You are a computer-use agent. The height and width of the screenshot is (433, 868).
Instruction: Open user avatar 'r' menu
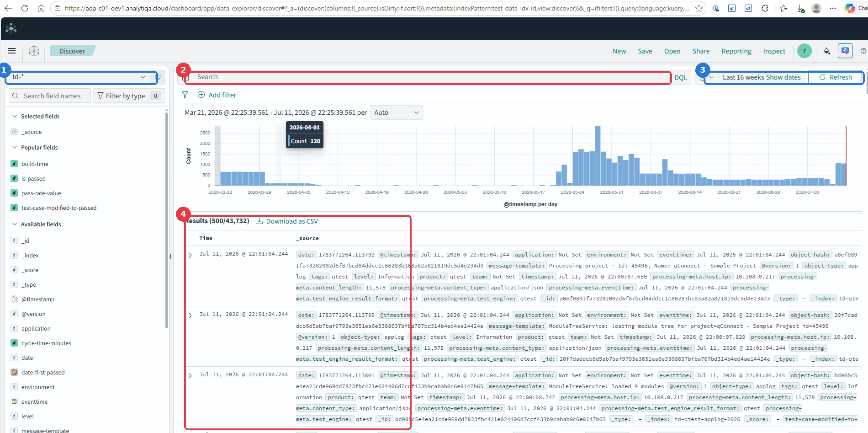pos(804,51)
